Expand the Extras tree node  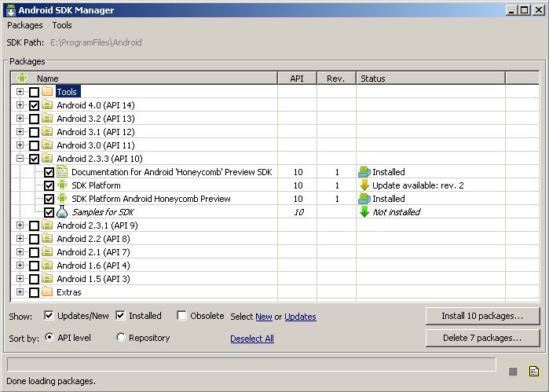coord(20,291)
